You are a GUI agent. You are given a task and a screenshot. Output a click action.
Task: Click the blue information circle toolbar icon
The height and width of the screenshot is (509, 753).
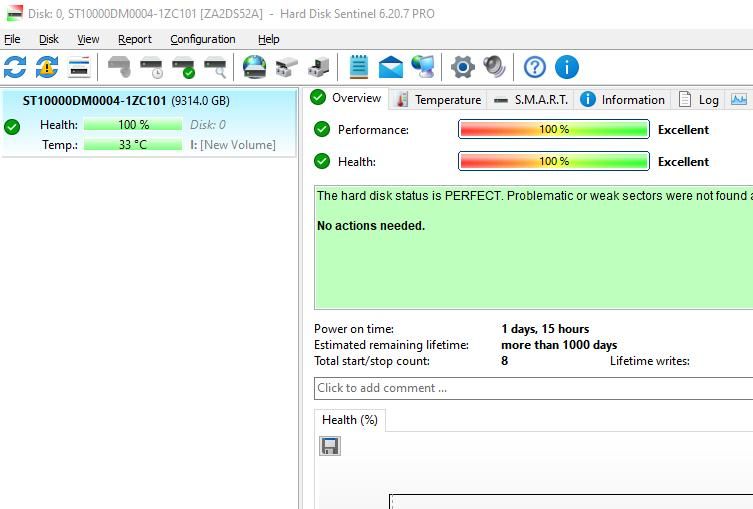tap(567, 67)
